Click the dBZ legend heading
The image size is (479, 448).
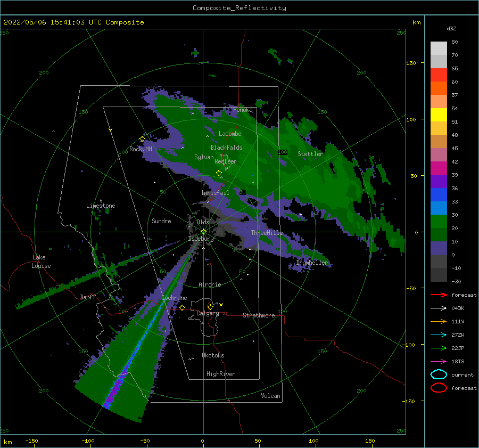[x=451, y=29]
